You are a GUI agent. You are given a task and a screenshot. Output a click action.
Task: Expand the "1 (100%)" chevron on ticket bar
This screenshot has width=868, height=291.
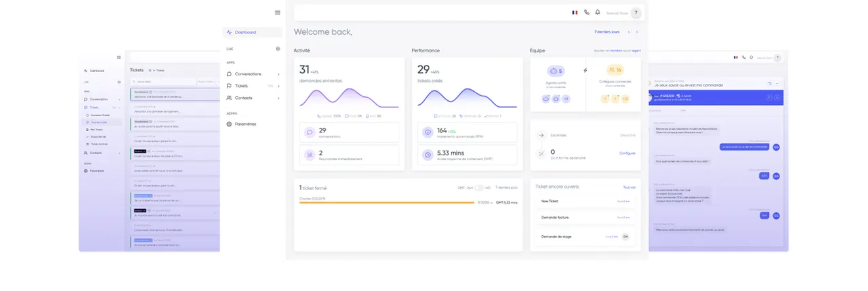[x=492, y=203]
